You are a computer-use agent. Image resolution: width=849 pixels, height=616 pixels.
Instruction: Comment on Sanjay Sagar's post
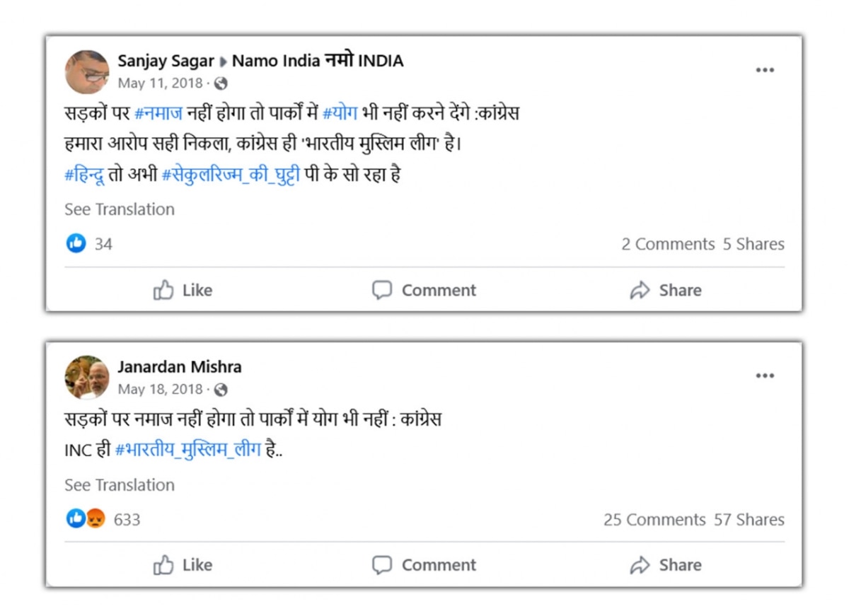[x=424, y=290]
